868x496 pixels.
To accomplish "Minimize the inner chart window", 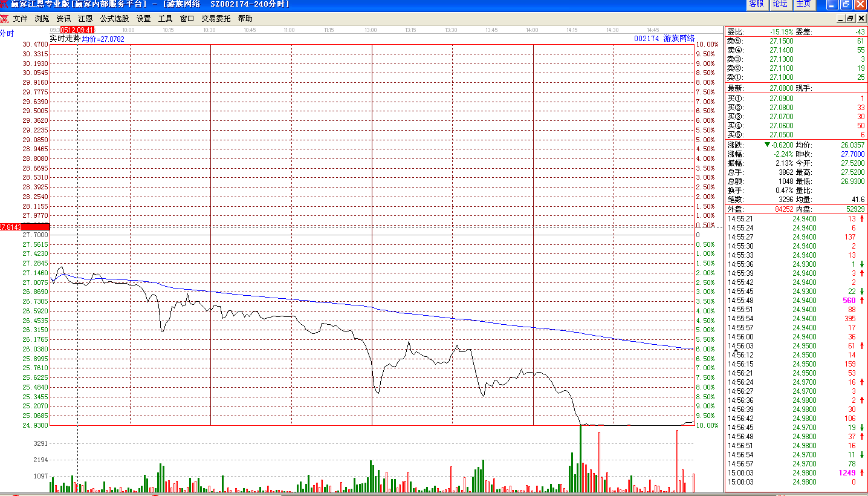I will pyautogui.click(x=841, y=19).
